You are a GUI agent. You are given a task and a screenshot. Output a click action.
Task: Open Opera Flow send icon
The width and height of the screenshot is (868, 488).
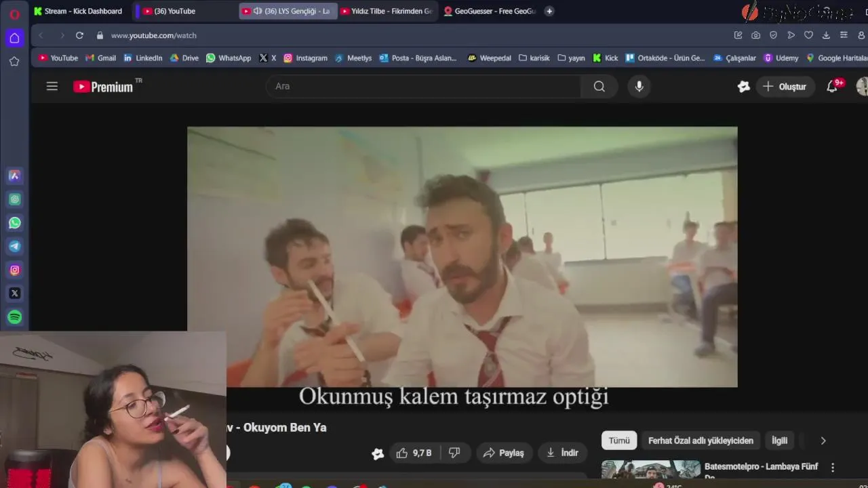click(x=791, y=35)
